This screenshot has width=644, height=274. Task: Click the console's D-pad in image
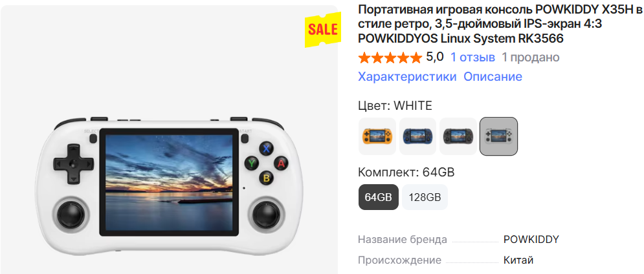click(x=72, y=163)
